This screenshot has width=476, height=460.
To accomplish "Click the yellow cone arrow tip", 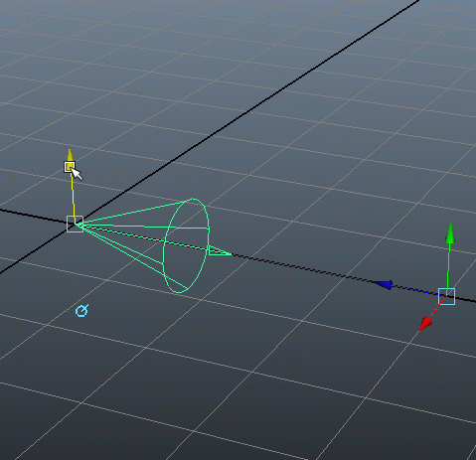I will click(70, 155).
